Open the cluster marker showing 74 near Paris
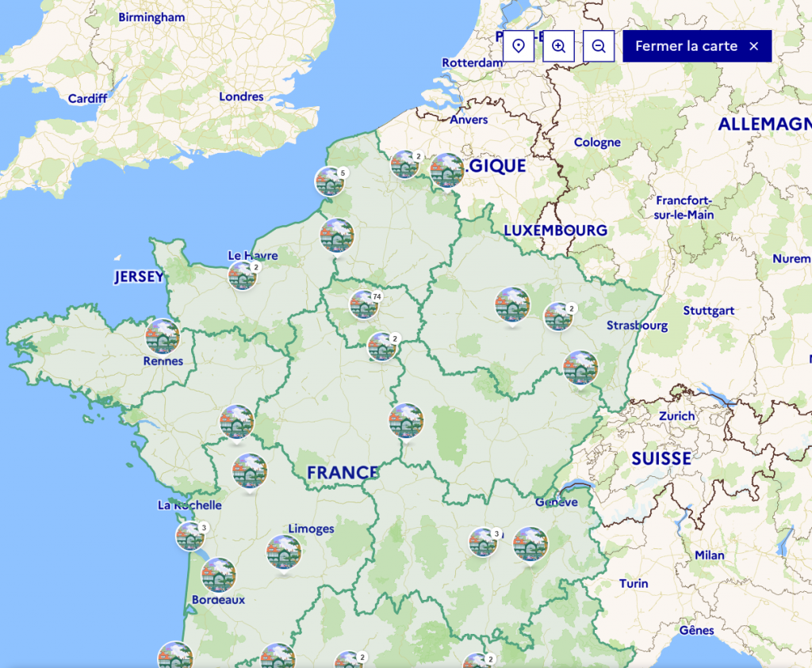Image resolution: width=812 pixels, height=668 pixels. click(x=364, y=304)
